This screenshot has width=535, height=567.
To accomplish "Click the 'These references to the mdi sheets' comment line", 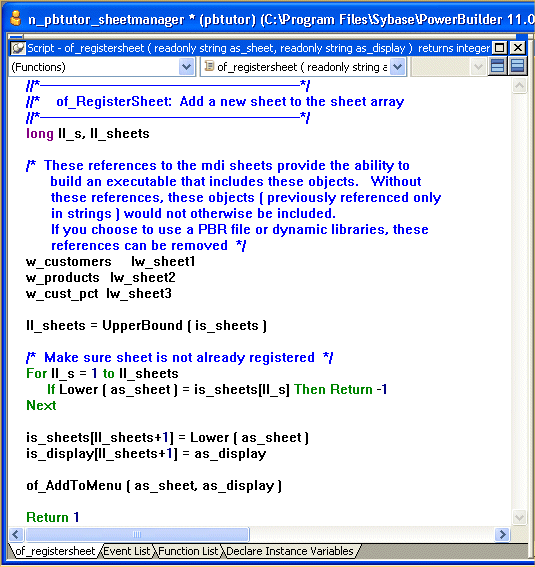I will point(218,166).
